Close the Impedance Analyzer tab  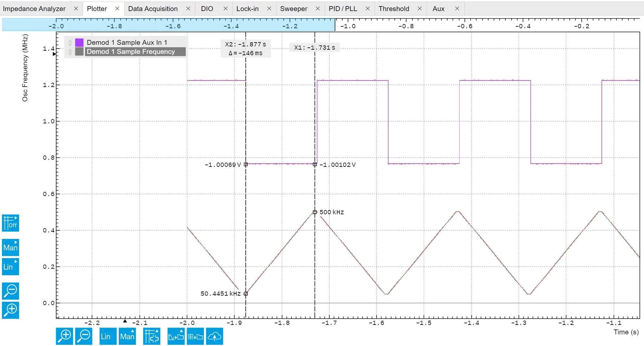click(x=76, y=8)
